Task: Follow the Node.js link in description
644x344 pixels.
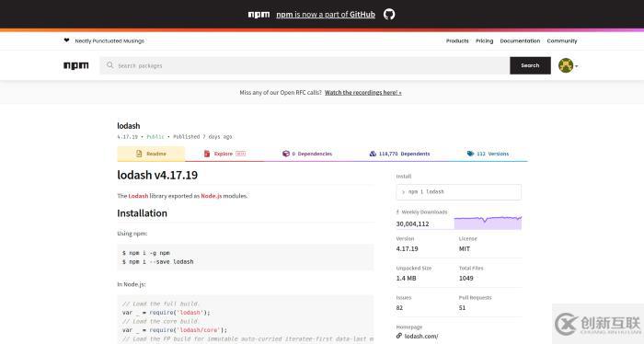Action: (x=211, y=196)
